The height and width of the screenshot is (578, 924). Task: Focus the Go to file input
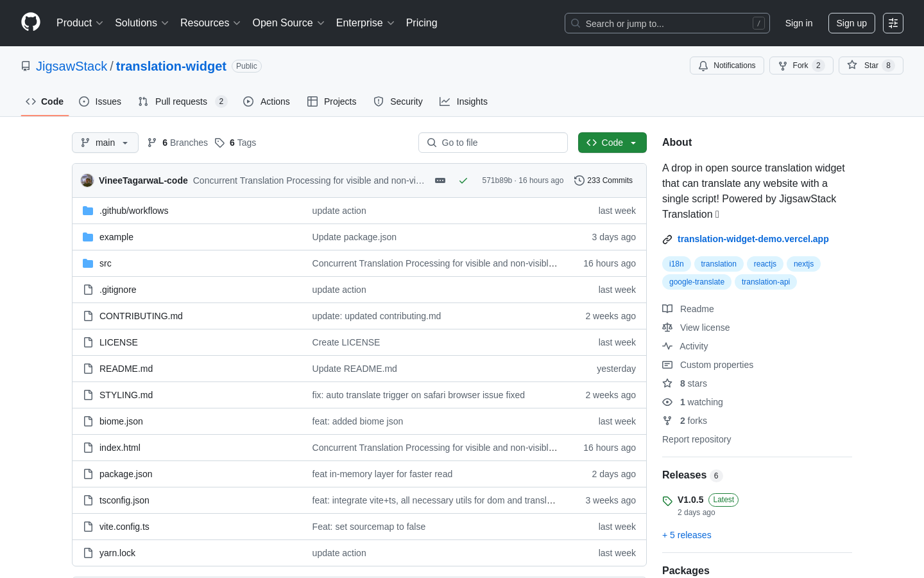pyautogui.click(x=493, y=143)
